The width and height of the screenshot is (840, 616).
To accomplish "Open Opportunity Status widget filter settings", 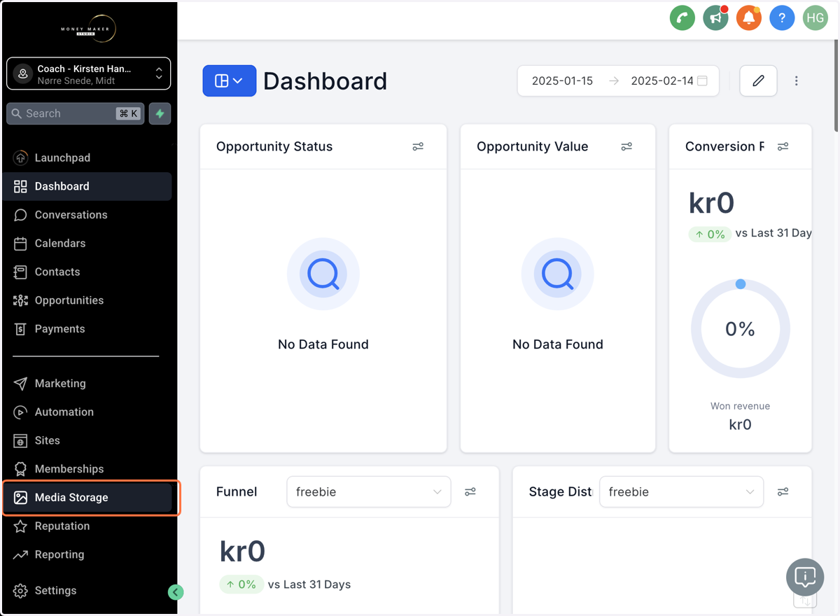I will [418, 146].
